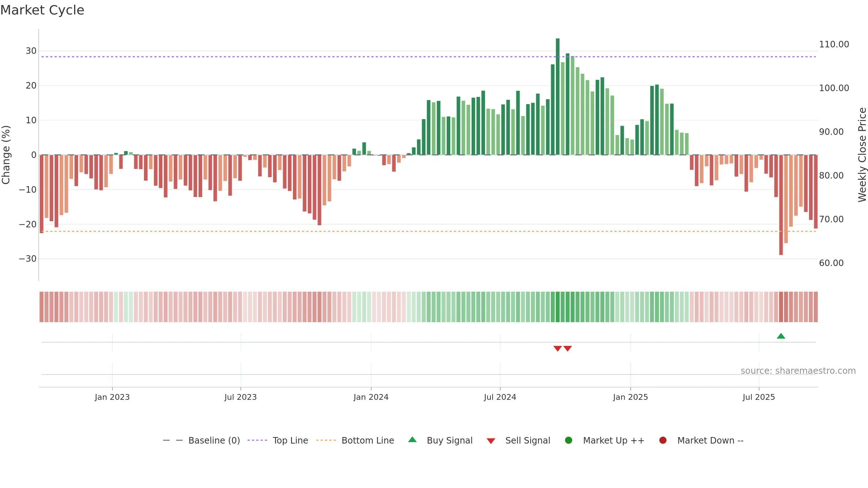Screen dimensions: 868x488
Task: Click the Market Cycle chart title
Action: pos(42,10)
